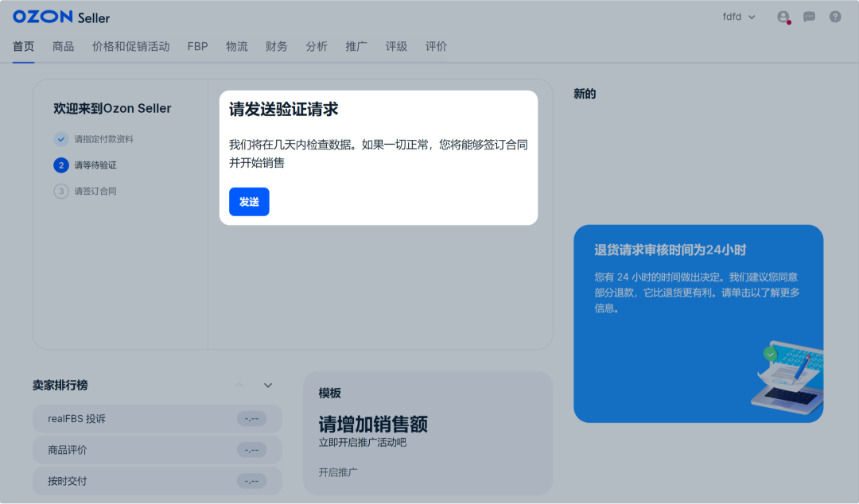This screenshot has width=859, height=504.
Task: Collapse 卖家排行榜 using the up chevron
Action: pos(239,385)
